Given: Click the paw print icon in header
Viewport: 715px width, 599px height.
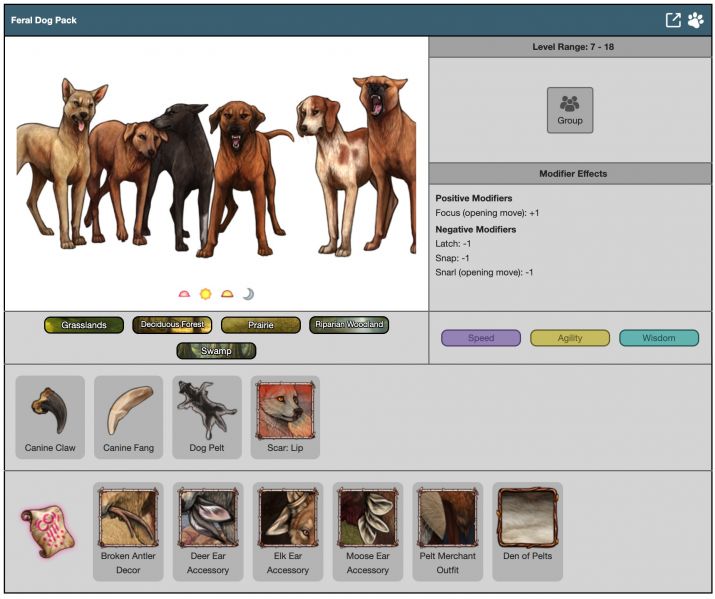Looking at the screenshot, I should (695, 20).
